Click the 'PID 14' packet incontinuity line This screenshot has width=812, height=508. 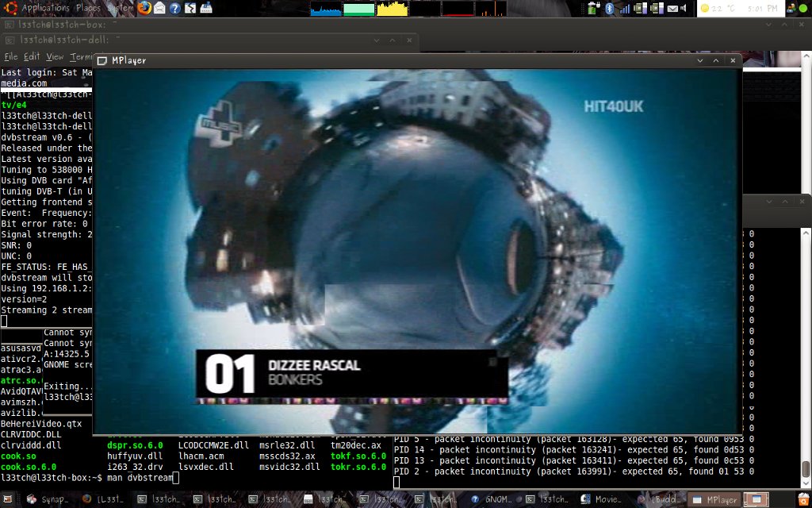pyautogui.click(x=574, y=450)
